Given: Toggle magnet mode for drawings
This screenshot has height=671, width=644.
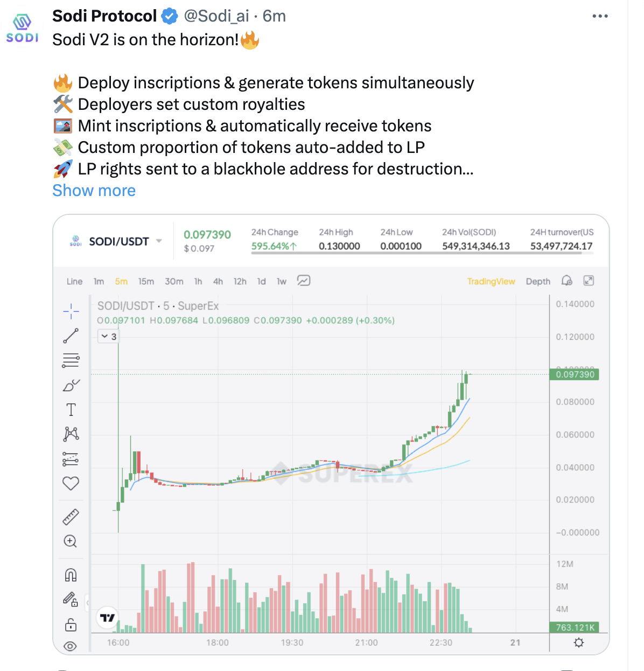Looking at the screenshot, I should (x=71, y=575).
